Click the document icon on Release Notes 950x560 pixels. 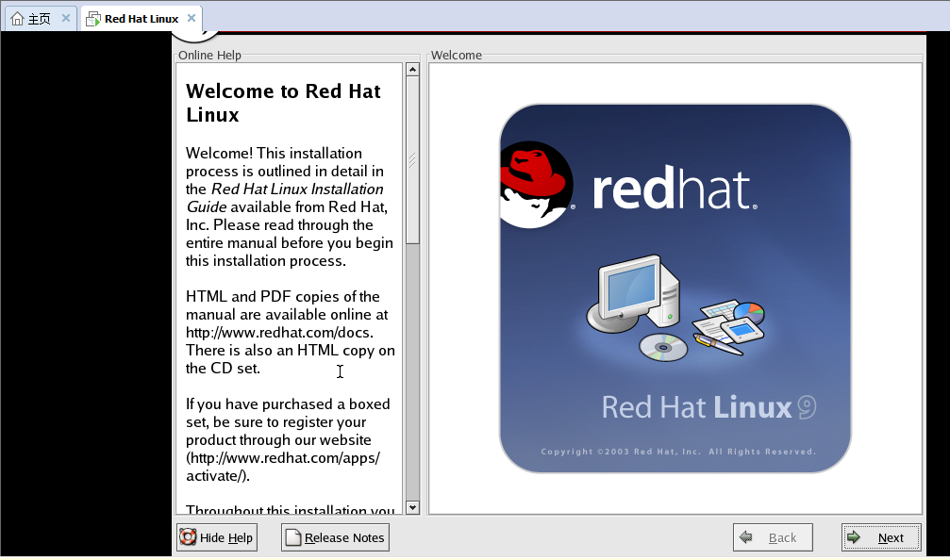pos(293,537)
